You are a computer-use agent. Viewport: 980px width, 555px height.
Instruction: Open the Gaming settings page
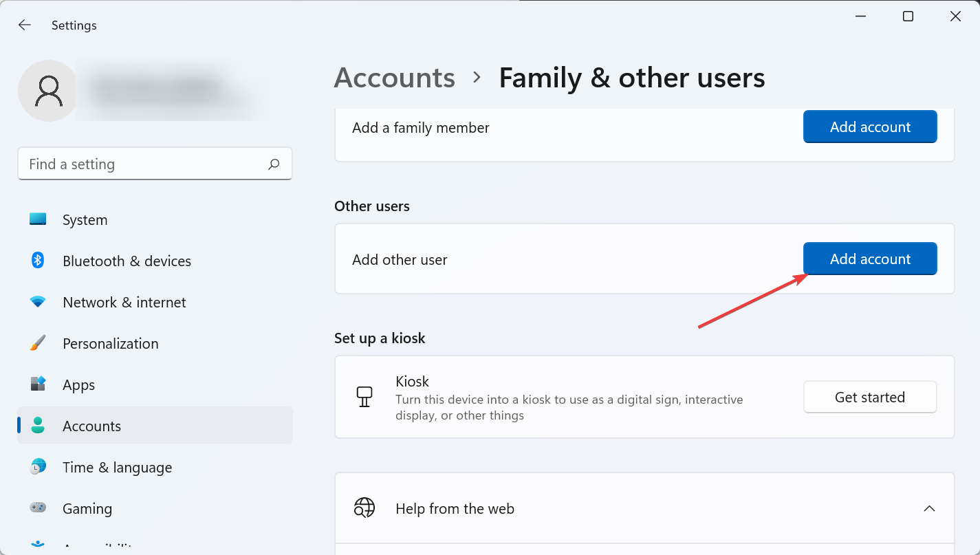87,508
